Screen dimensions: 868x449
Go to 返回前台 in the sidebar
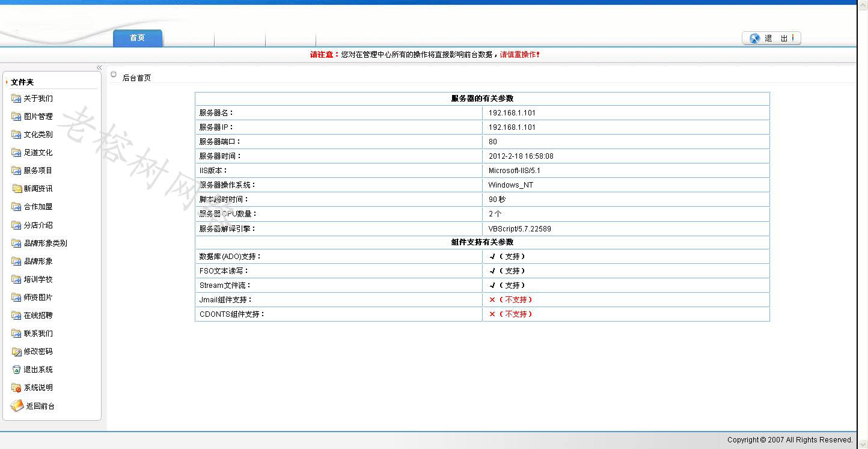(40, 406)
